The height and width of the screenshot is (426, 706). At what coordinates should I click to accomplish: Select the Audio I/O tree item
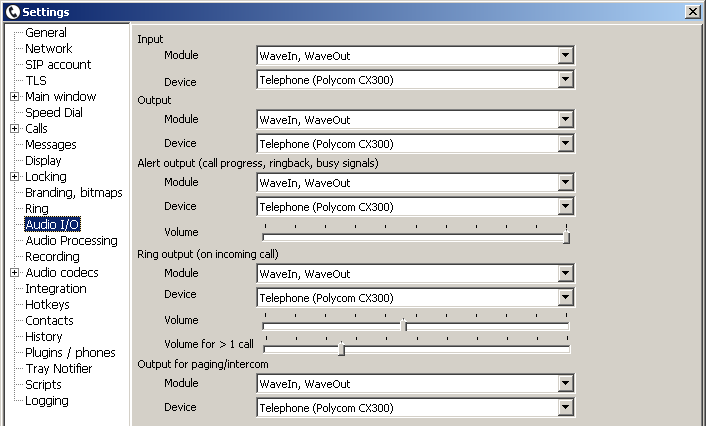click(x=52, y=224)
